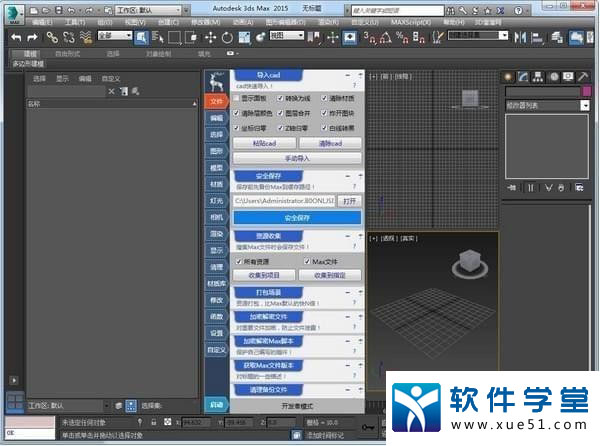Open the Create panel star icon

(x=508, y=77)
